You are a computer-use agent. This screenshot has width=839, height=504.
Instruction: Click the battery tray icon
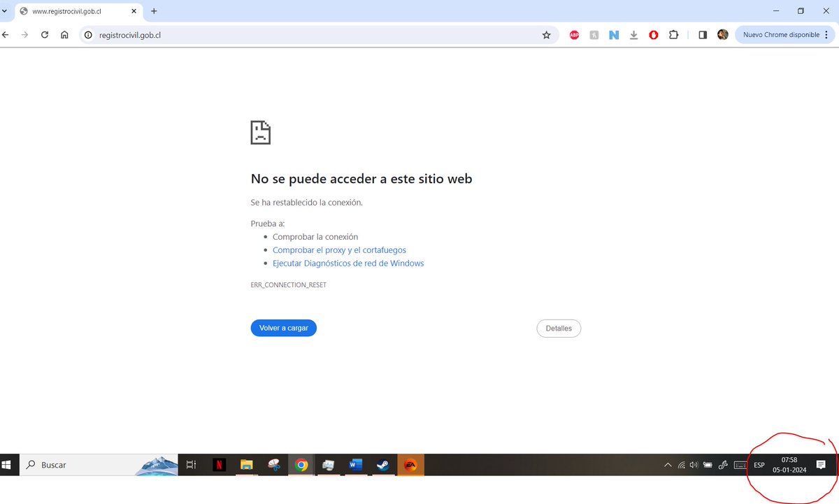click(708, 464)
